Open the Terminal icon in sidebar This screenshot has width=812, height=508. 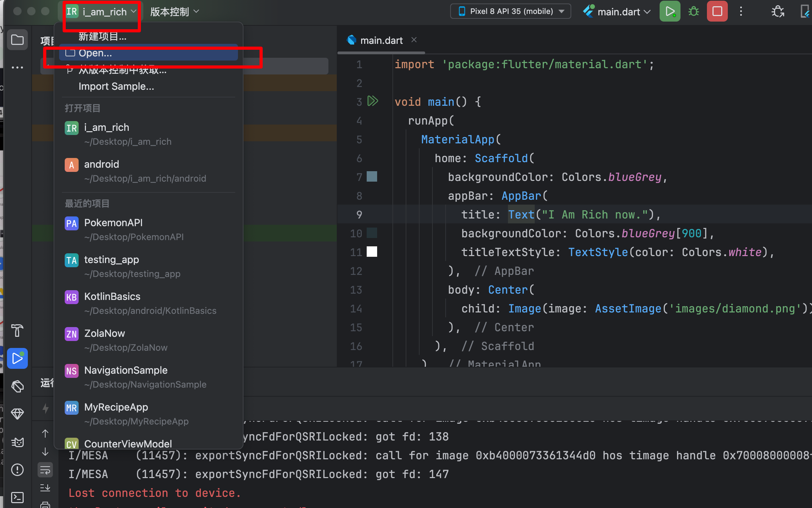17,498
